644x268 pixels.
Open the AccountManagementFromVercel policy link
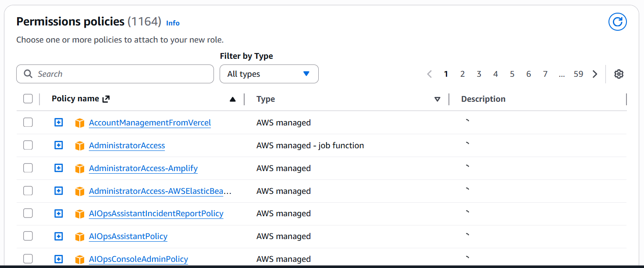tap(150, 123)
